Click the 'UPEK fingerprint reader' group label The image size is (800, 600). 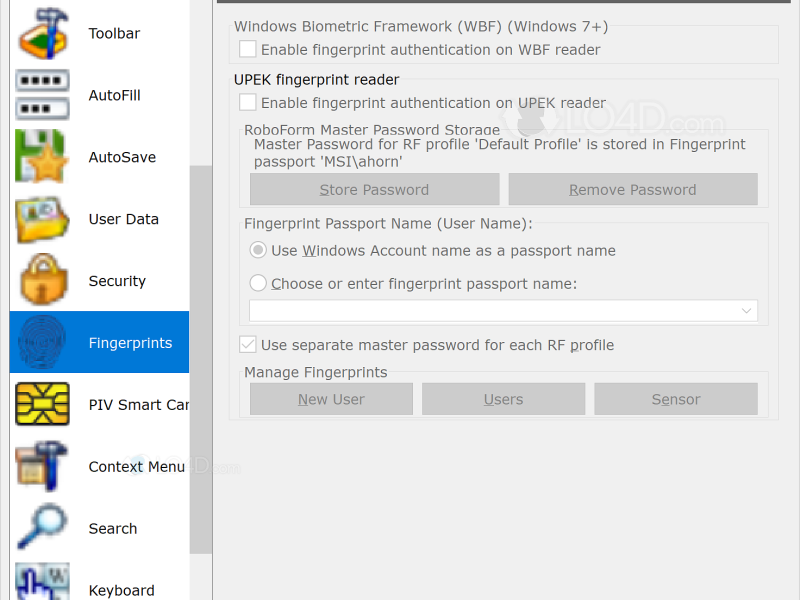click(x=316, y=80)
